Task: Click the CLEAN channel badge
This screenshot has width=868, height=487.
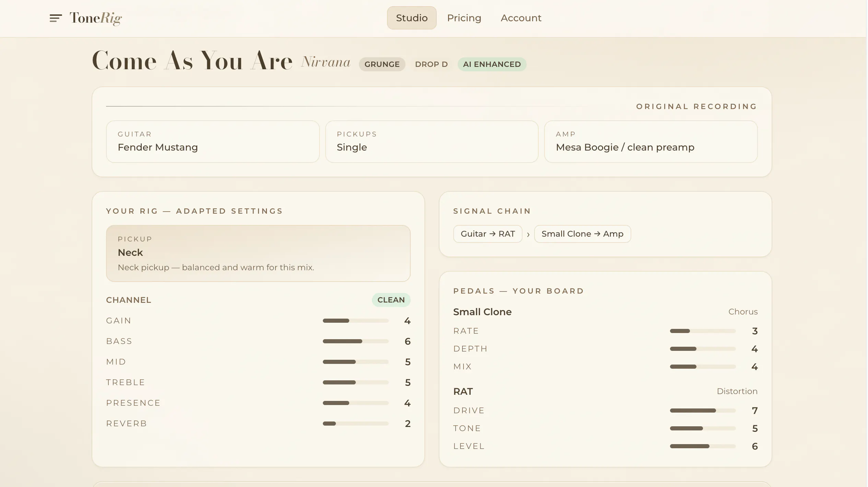Action: point(391,300)
